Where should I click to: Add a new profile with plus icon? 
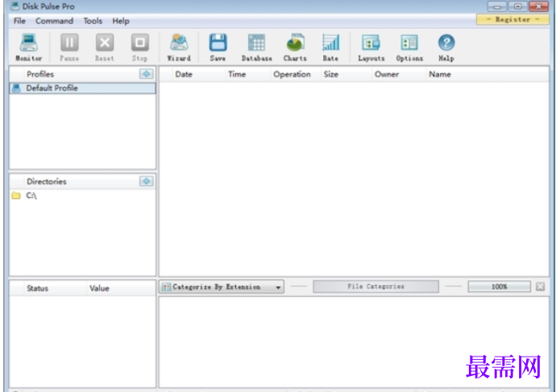(146, 74)
